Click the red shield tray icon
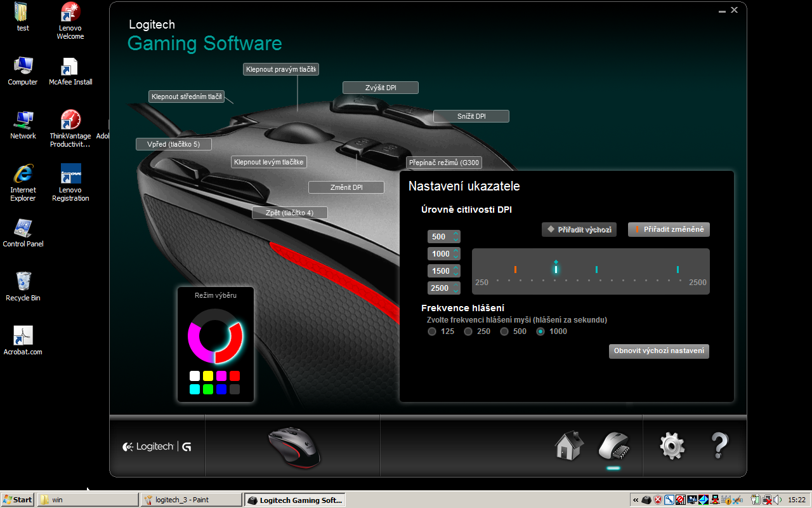Image resolution: width=812 pixels, height=508 pixels. [x=658, y=500]
